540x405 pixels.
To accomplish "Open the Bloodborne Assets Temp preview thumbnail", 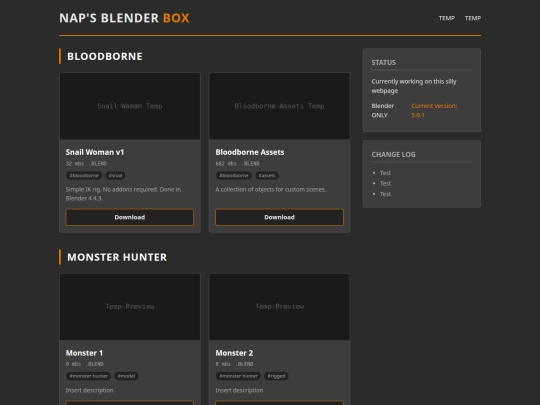I will pos(279,106).
